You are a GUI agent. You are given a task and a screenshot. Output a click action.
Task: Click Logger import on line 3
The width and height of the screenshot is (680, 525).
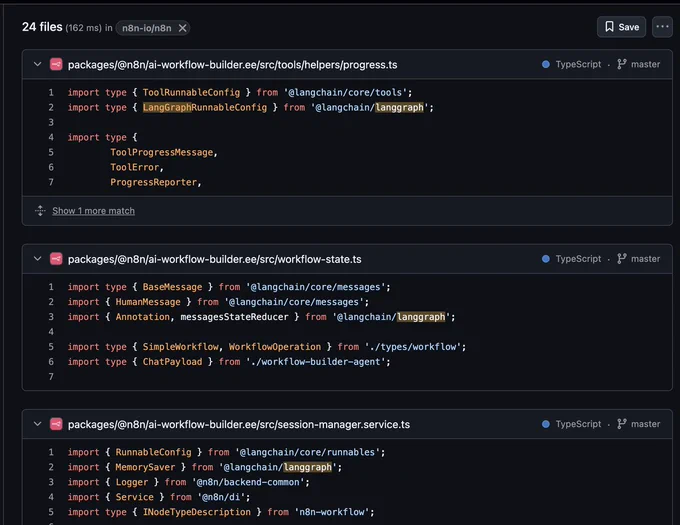[x=132, y=482]
